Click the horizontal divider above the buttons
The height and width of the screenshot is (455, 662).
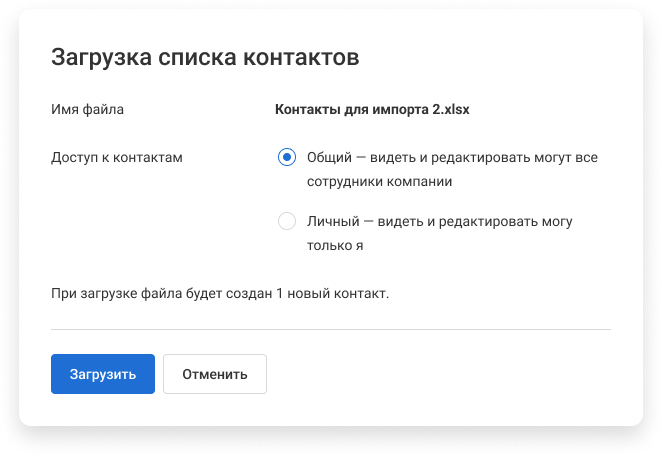tap(330, 328)
